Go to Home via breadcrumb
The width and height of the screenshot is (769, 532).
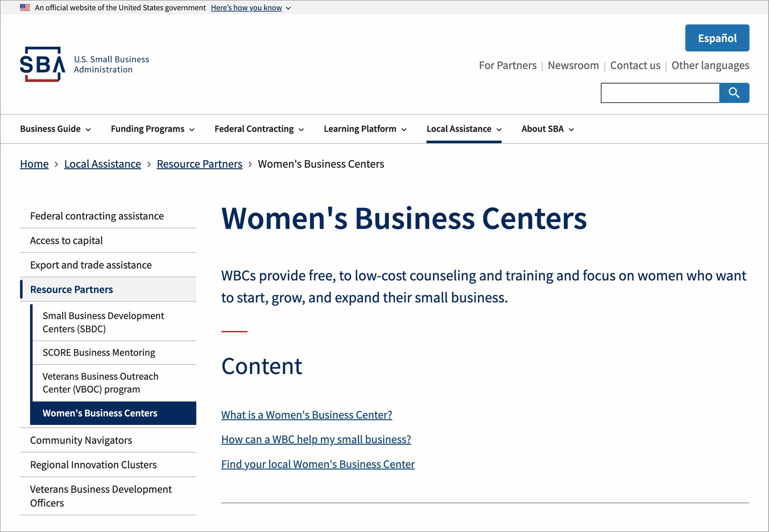tap(34, 164)
